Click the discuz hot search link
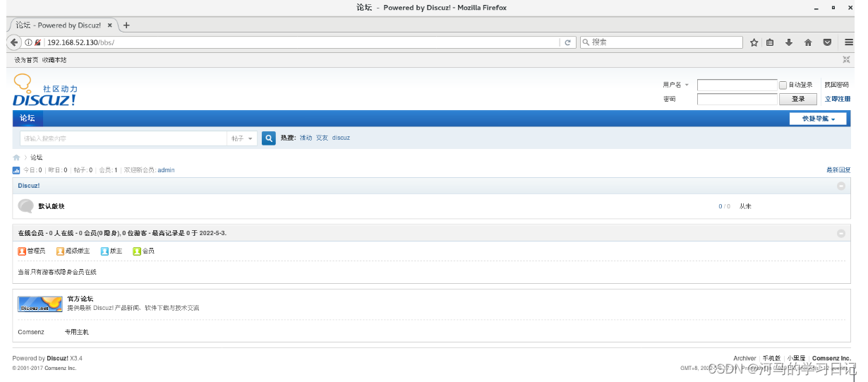868x382 pixels. click(x=341, y=138)
